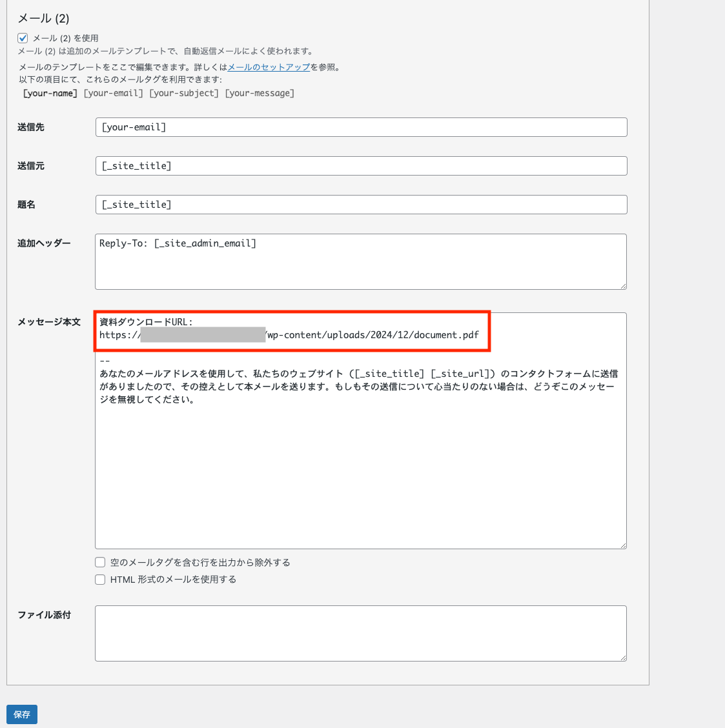Click the メッセージ本文 field label
The width and height of the screenshot is (725, 728).
coord(49,322)
